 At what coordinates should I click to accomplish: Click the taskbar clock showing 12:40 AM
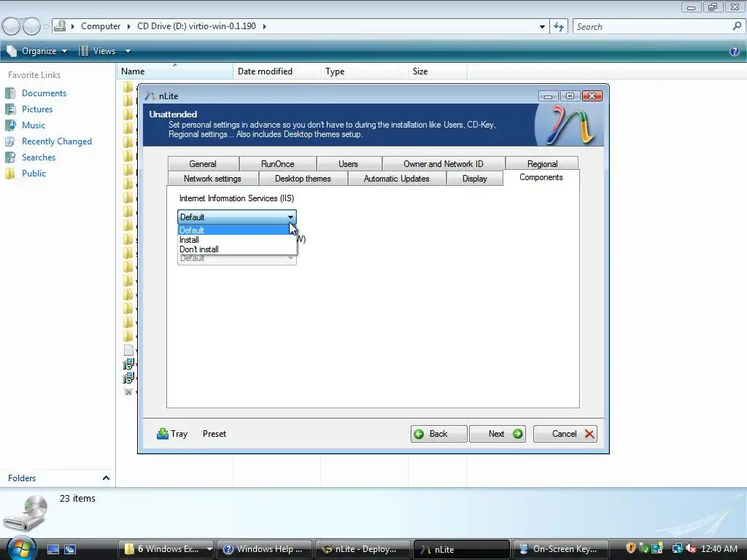(x=719, y=549)
